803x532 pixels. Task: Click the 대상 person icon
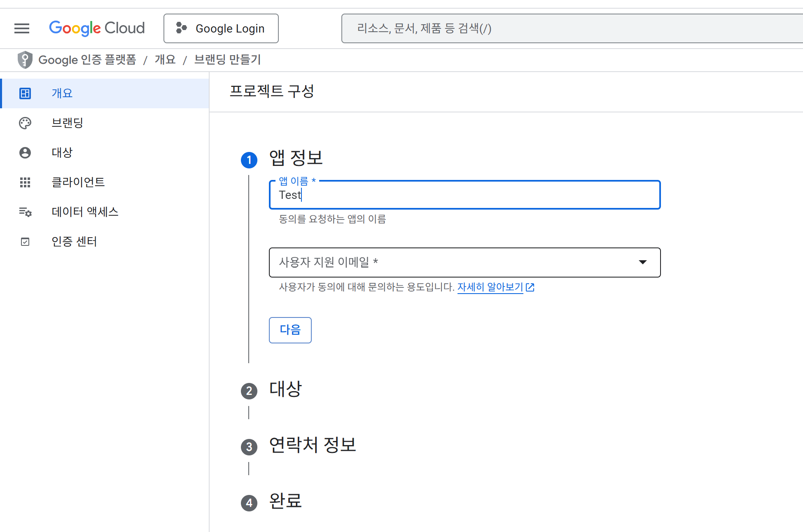(25, 153)
